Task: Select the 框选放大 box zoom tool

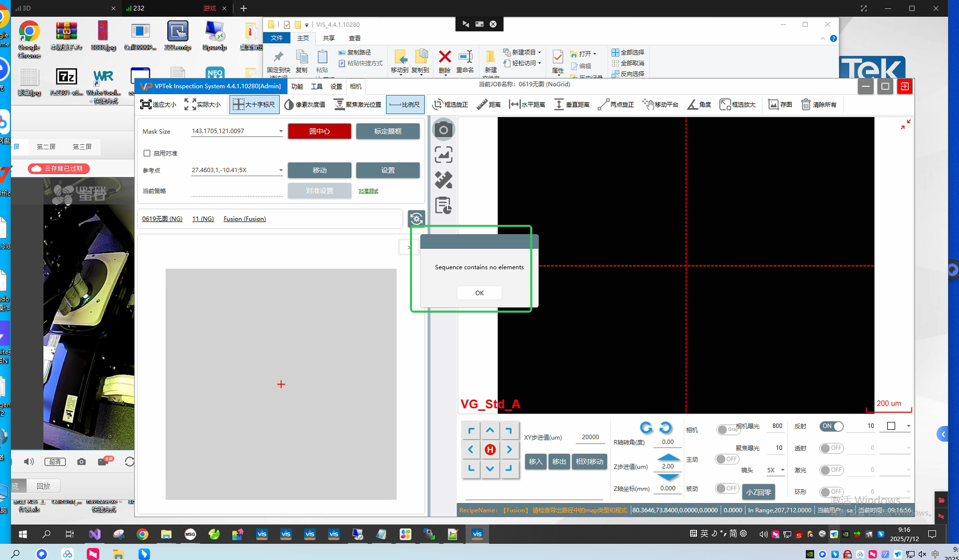Action: point(738,105)
